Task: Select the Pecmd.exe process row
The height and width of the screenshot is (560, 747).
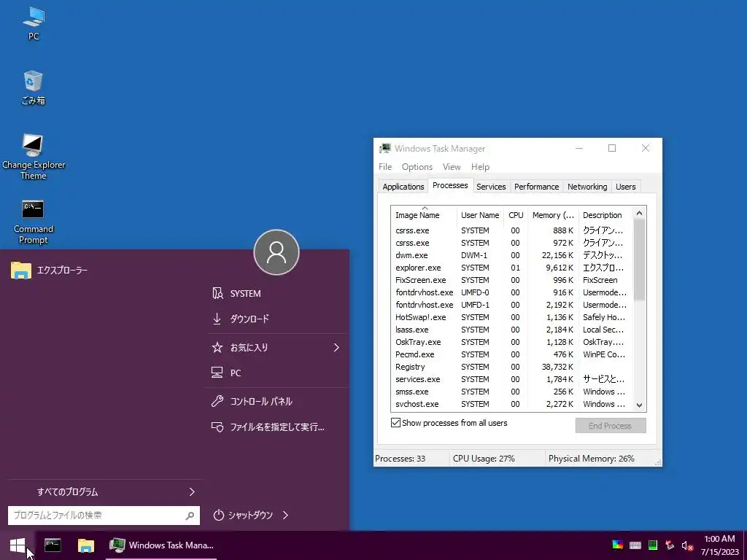Action: point(512,354)
